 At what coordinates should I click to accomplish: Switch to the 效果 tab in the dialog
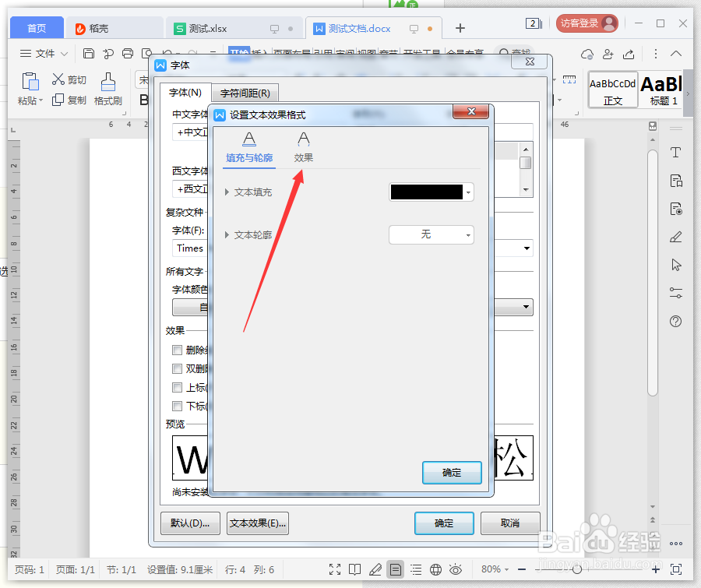click(304, 146)
